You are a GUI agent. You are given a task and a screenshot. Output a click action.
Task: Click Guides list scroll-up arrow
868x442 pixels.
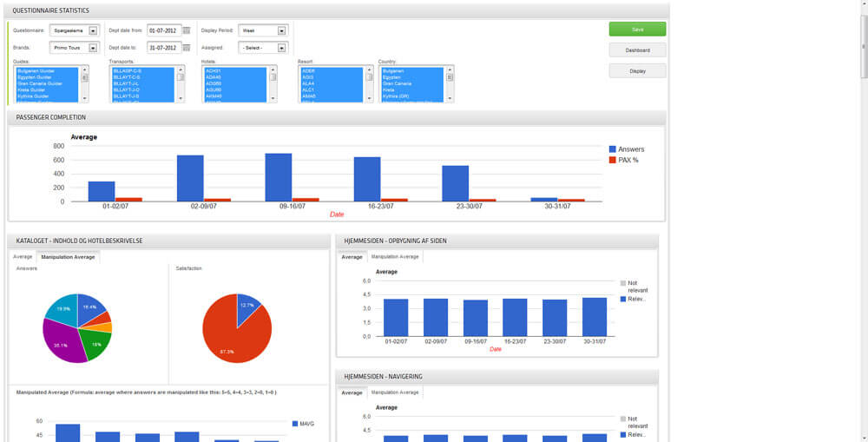85,69
